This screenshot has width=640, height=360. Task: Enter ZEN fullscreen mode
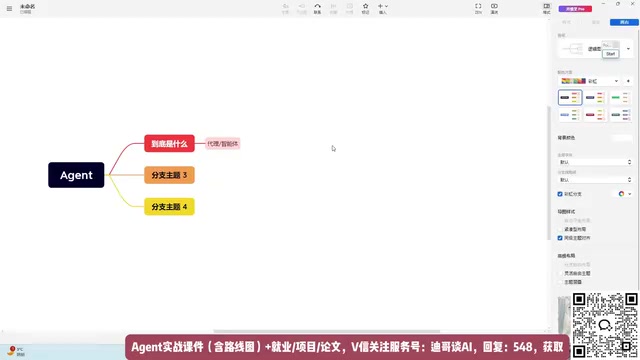pyautogui.click(x=478, y=9)
